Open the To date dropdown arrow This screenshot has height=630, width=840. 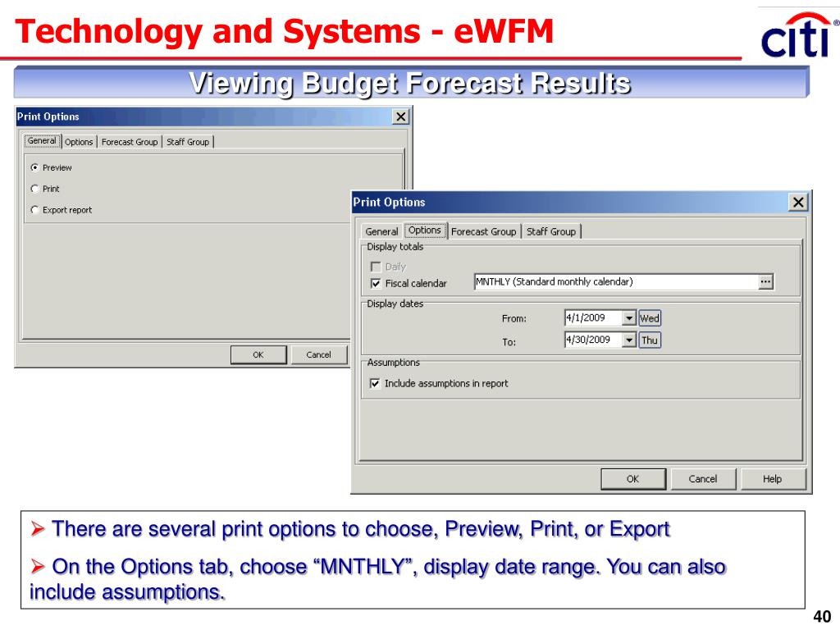[629, 340]
